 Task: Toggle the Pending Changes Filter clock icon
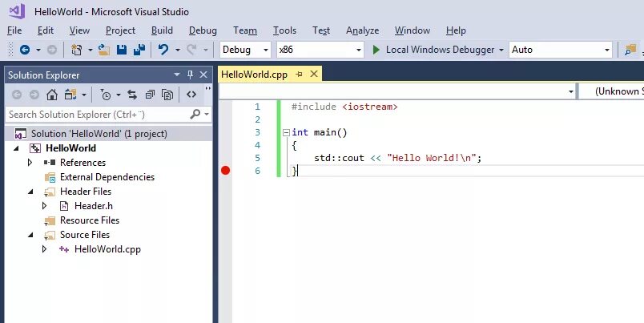click(x=106, y=95)
